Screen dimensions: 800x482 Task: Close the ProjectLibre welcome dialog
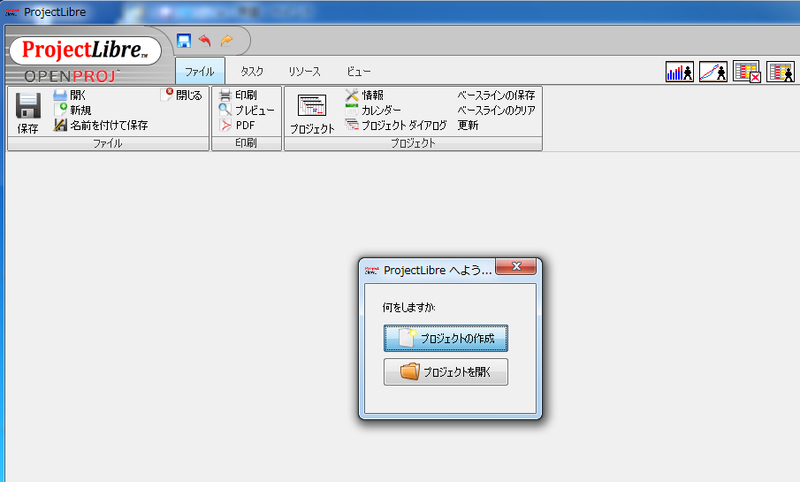tap(516, 266)
